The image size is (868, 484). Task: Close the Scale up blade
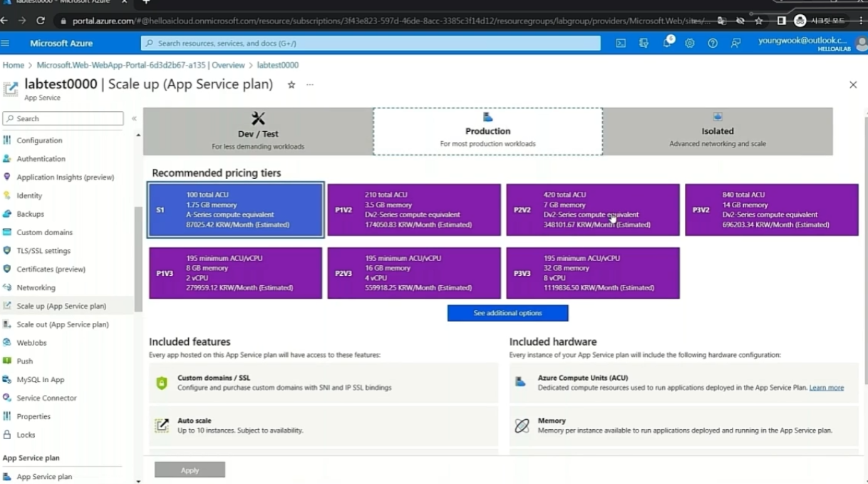(x=853, y=85)
